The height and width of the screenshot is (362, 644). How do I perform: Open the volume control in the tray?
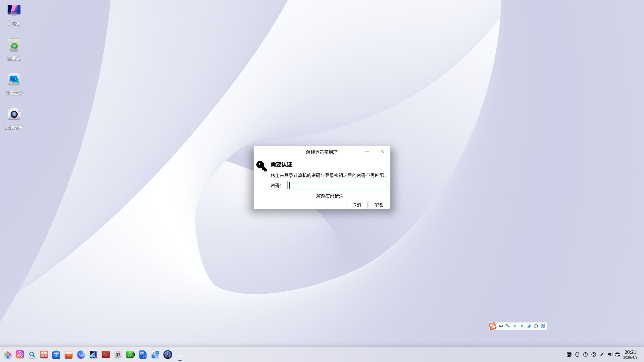pyautogui.click(x=610, y=354)
